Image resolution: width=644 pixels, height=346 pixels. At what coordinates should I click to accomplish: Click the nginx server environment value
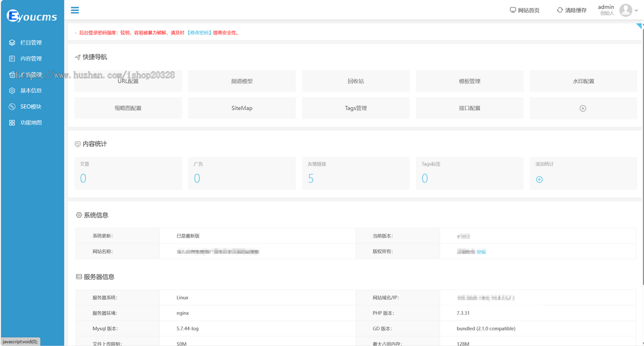pyautogui.click(x=182, y=313)
